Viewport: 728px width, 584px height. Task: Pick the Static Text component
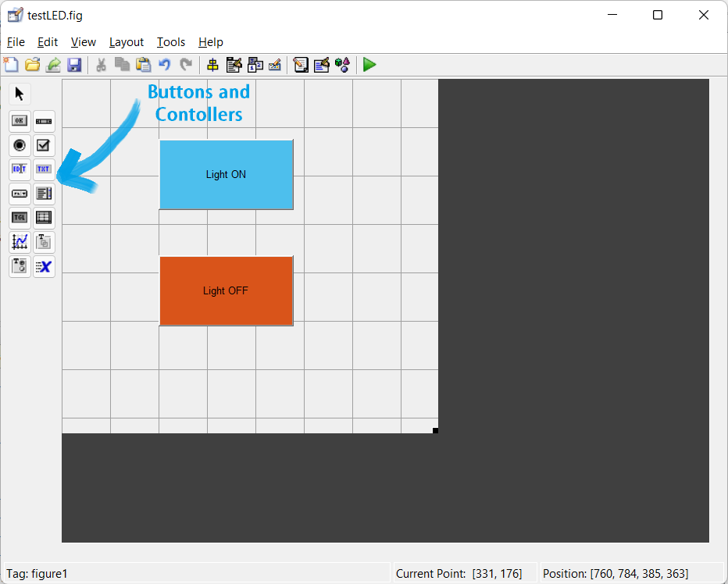coord(44,169)
